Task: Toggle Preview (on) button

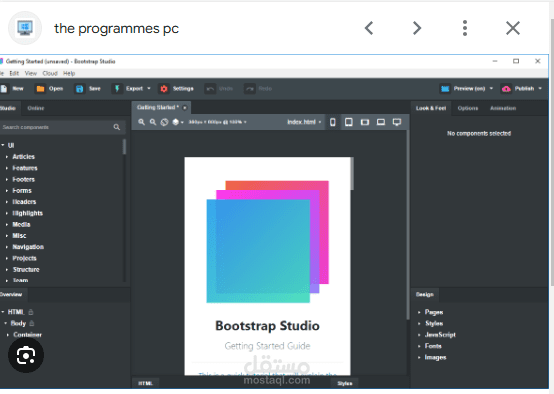Action: [463, 89]
